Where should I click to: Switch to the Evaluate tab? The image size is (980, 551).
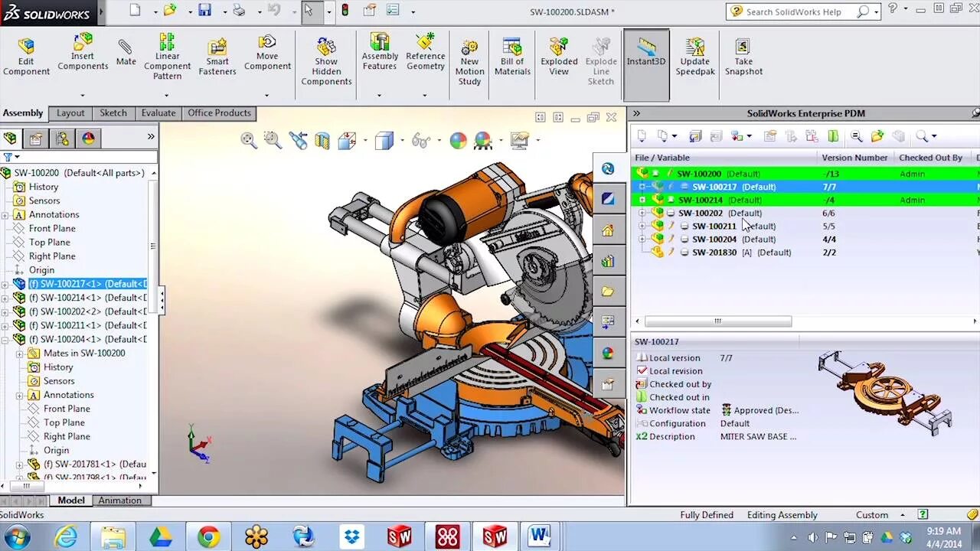click(x=158, y=113)
